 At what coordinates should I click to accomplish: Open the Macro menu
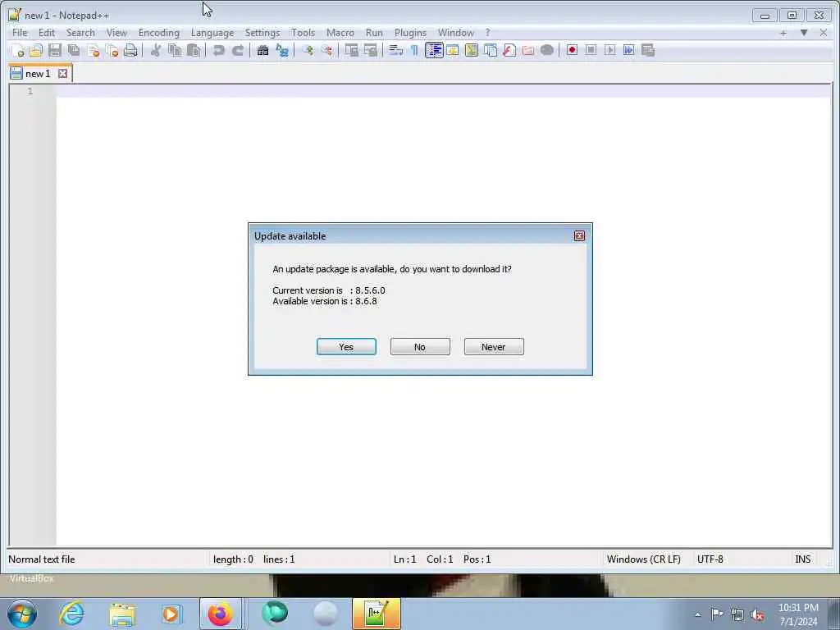point(340,33)
